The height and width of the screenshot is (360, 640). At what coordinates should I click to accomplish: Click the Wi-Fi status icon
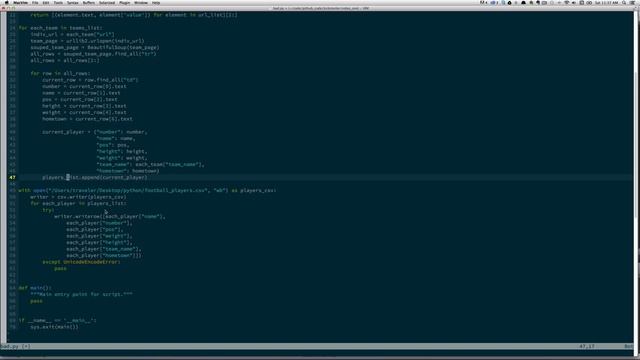tap(567, 2)
